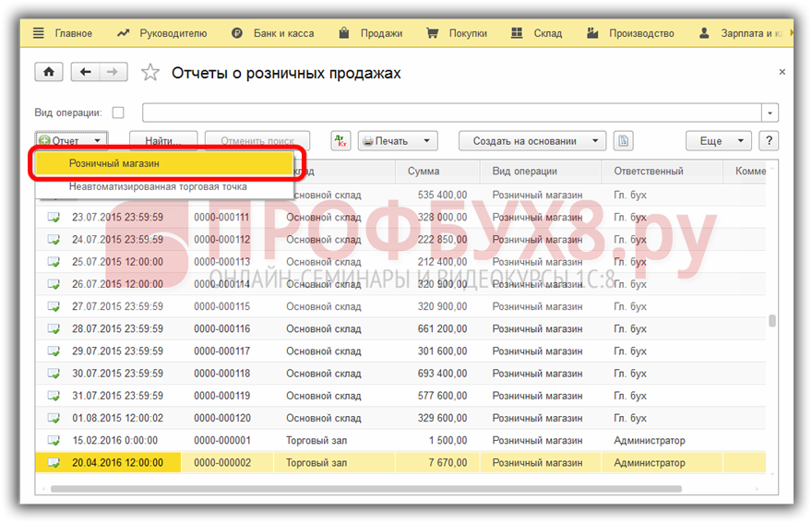Open the Отчет create dropdown
812x523 pixels.
71,140
